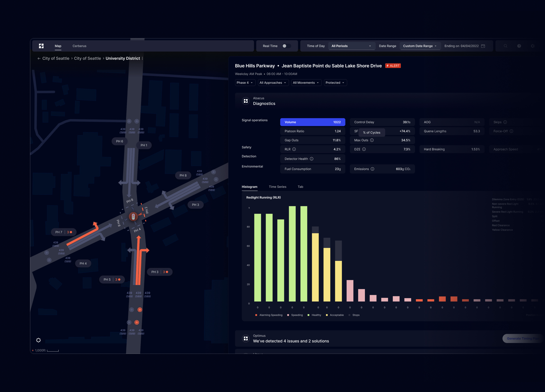The height and width of the screenshot is (392, 545).
Task: Show info for Force-Off metric
Action: click(x=511, y=131)
